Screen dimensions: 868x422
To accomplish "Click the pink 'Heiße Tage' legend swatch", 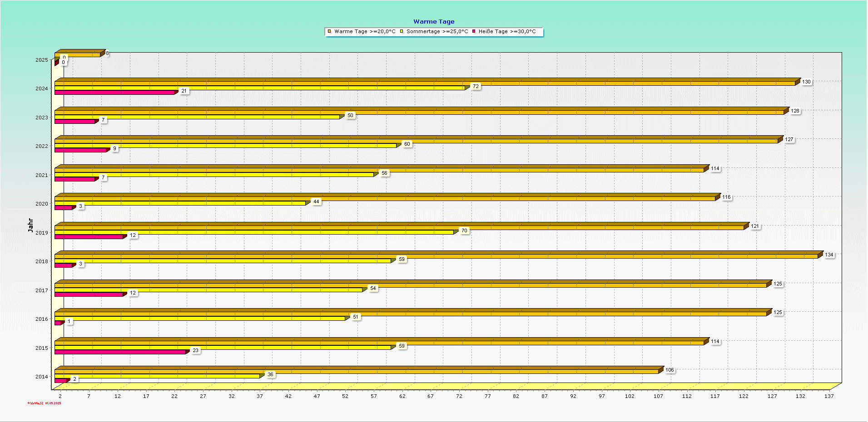I will (x=474, y=31).
